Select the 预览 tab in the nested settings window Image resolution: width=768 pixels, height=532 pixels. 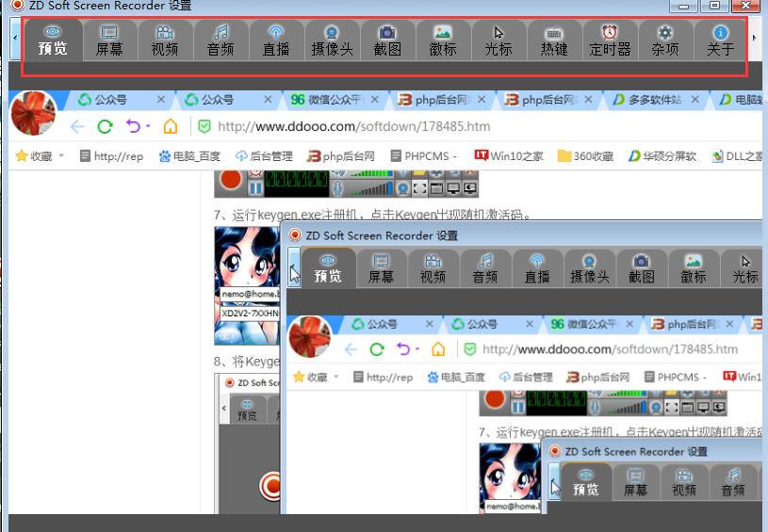(328, 268)
